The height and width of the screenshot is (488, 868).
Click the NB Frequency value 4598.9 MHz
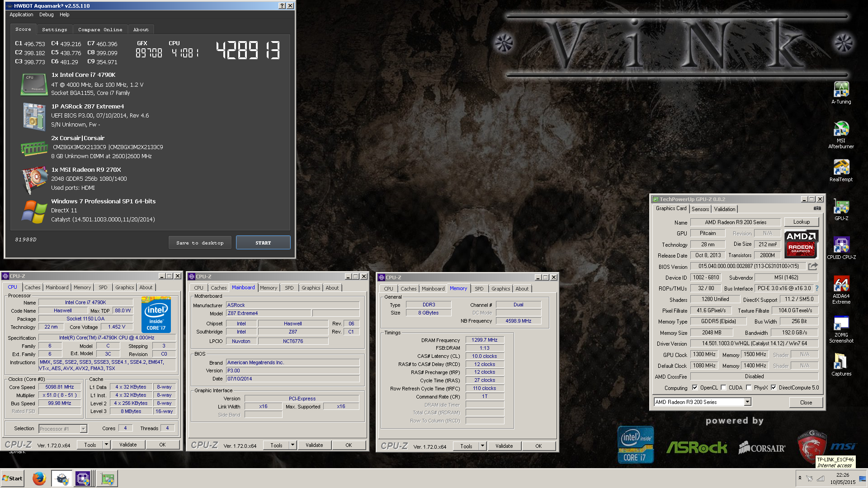coord(518,321)
